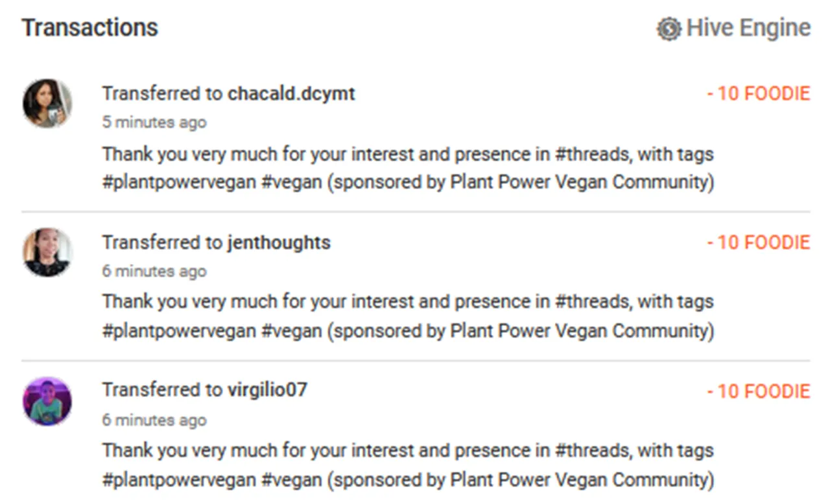This screenshot has height=504, width=830.
Task: Visit the virgilio07 username link
Action: pyautogui.click(x=267, y=391)
